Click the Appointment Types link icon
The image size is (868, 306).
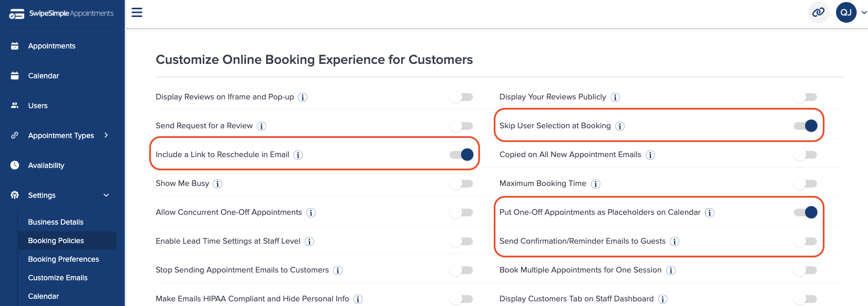pos(15,135)
